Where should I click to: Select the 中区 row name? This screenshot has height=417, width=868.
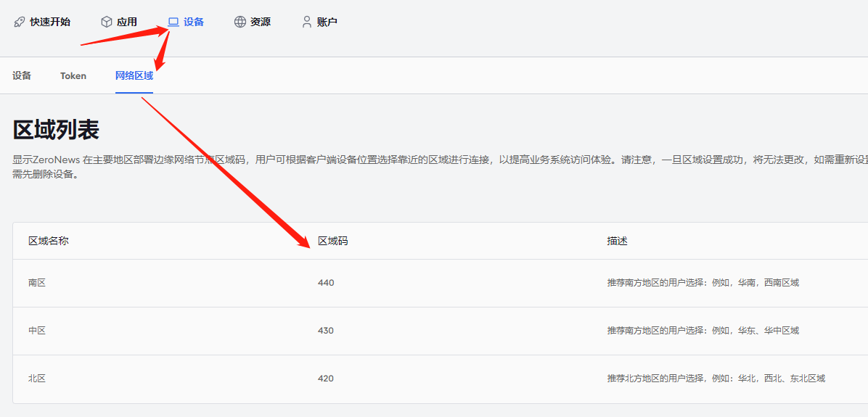pos(37,331)
